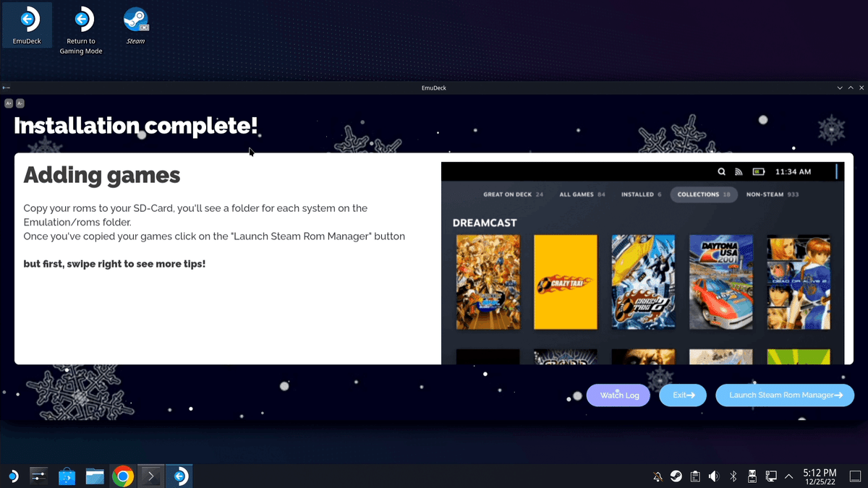The height and width of the screenshot is (488, 868).
Task: Click the Steam tray icon
Action: [x=676, y=476]
